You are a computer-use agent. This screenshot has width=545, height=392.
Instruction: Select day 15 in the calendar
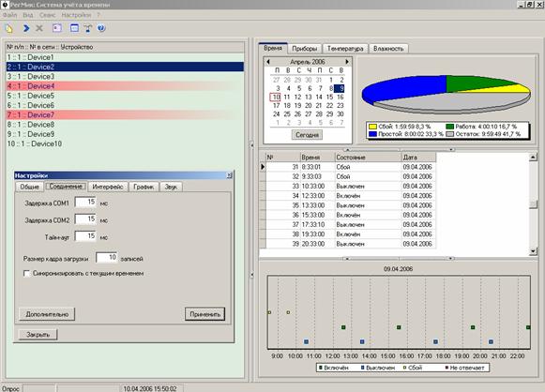pos(329,97)
